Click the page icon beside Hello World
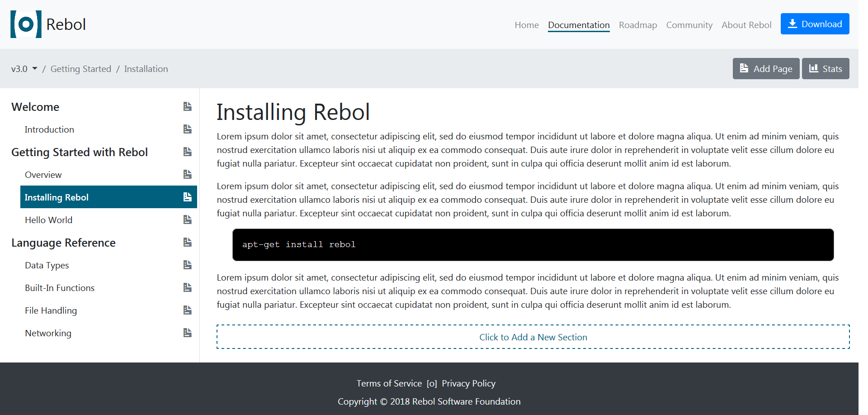868x415 pixels. (188, 219)
